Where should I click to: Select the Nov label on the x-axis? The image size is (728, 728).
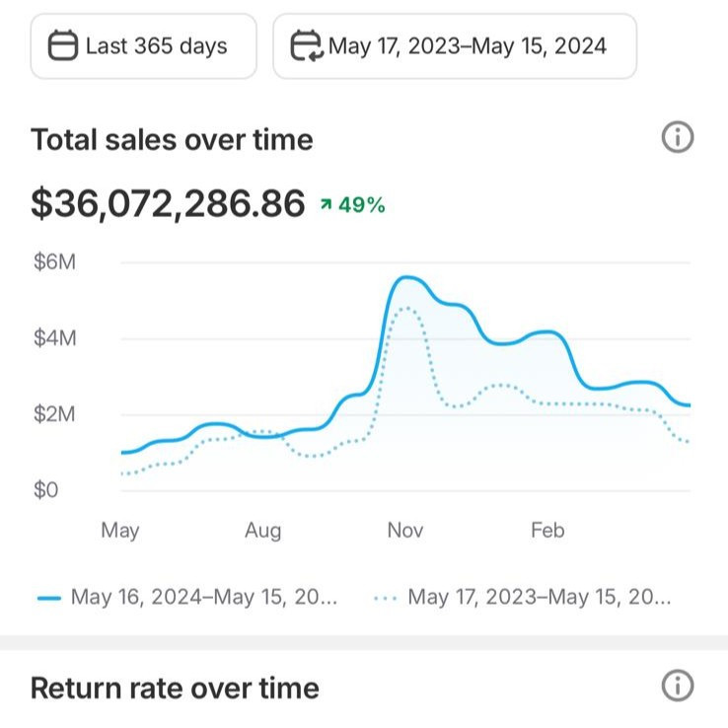404,531
